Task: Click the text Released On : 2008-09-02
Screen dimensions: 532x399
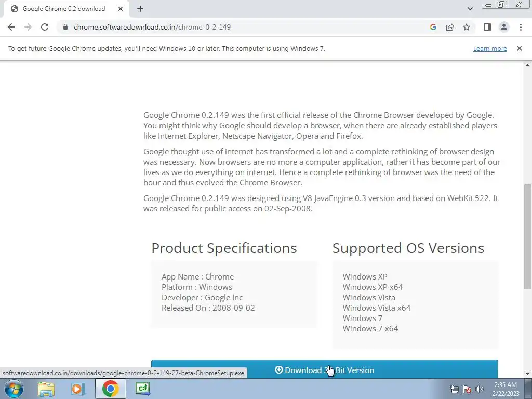Action: coord(208,308)
